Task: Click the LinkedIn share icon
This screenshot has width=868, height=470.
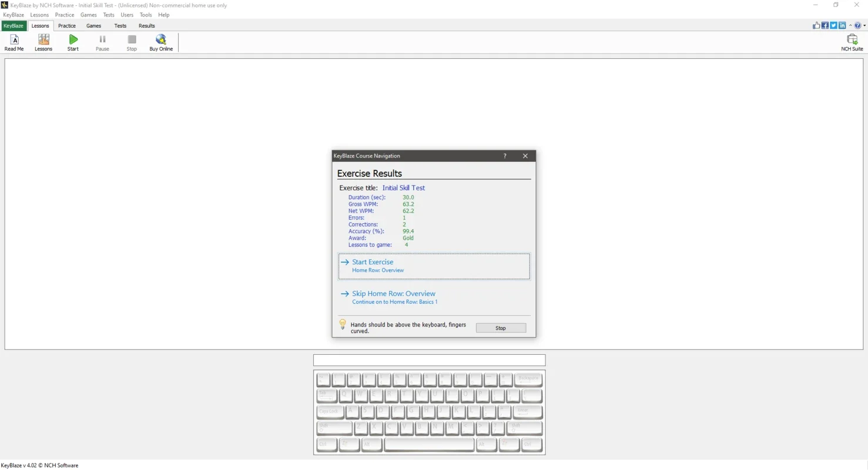Action: tap(842, 25)
